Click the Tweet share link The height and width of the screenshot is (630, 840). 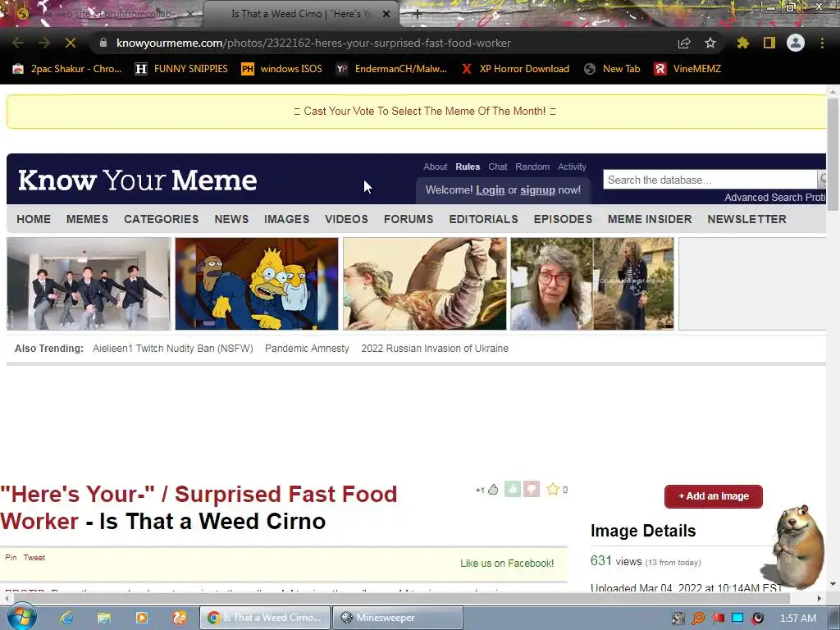point(34,558)
